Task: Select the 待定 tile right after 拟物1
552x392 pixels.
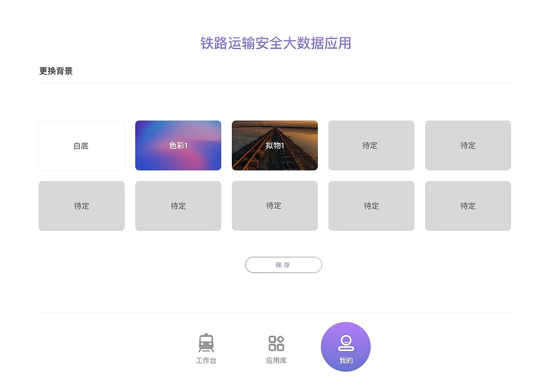Action: click(371, 145)
